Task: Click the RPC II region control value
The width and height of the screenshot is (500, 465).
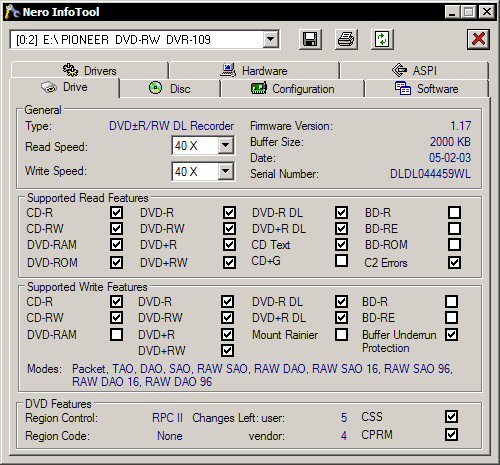Action: 167,418
